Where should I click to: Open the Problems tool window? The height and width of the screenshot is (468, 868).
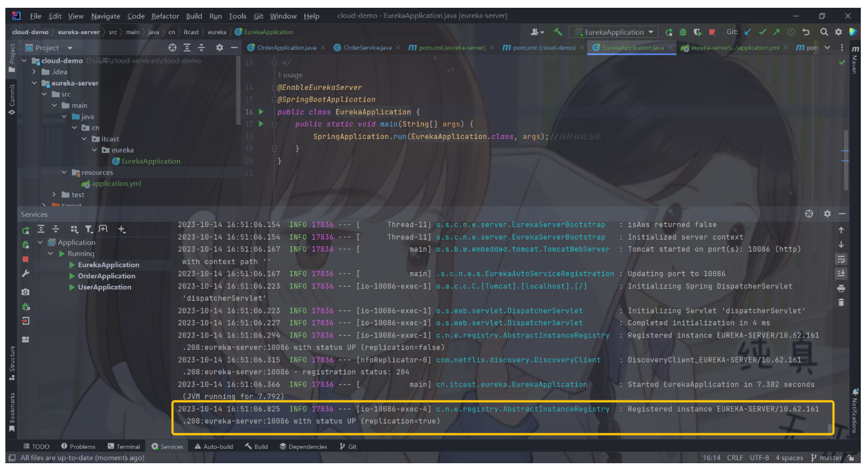[78, 446]
